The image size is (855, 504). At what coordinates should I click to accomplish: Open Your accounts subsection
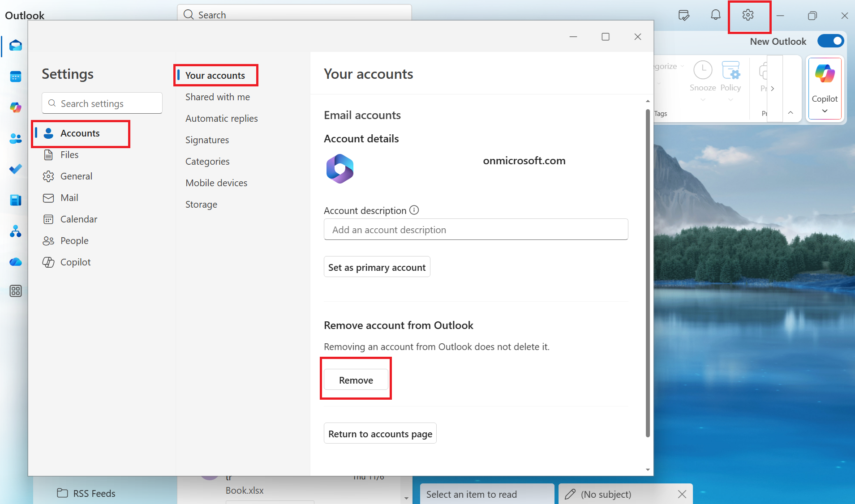point(215,76)
